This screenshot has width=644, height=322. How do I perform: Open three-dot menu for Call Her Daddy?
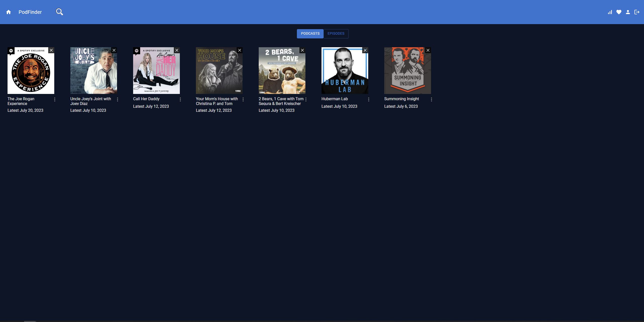(x=180, y=99)
